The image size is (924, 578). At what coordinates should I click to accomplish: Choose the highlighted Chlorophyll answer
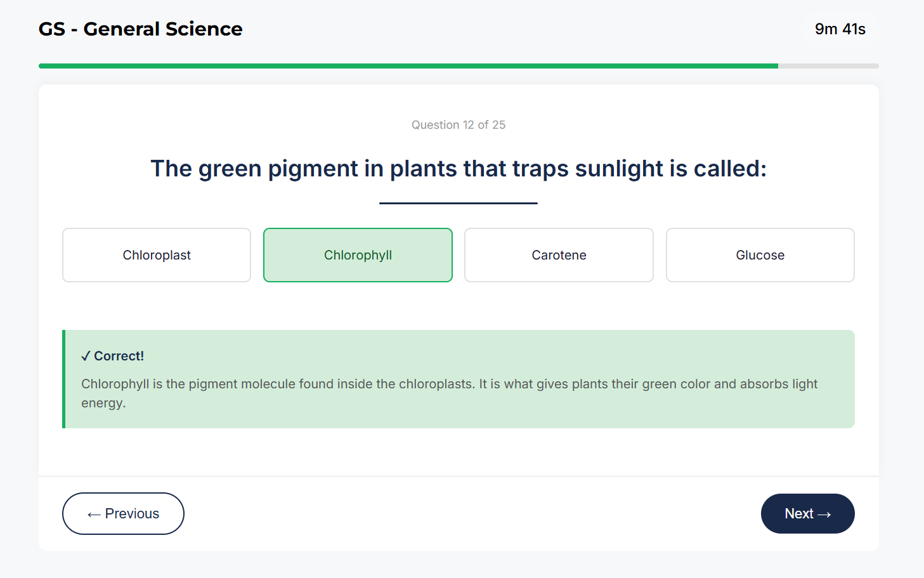(358, 255)
